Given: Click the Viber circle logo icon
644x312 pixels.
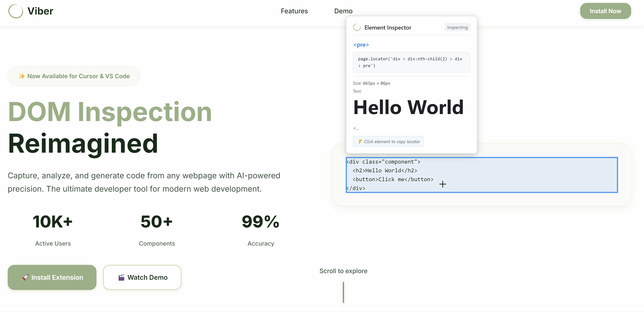Looking at the screenshot, I should [x=16, y=11].
